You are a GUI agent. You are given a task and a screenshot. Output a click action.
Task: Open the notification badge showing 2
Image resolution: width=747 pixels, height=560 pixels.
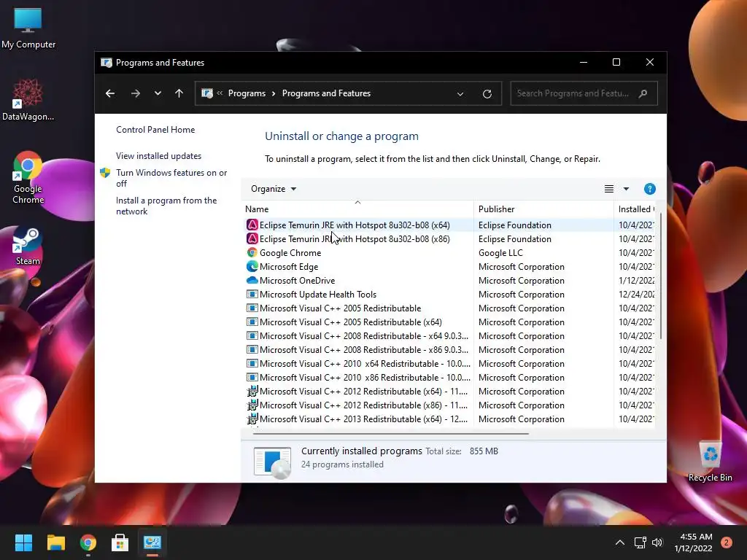coord(727,542)
